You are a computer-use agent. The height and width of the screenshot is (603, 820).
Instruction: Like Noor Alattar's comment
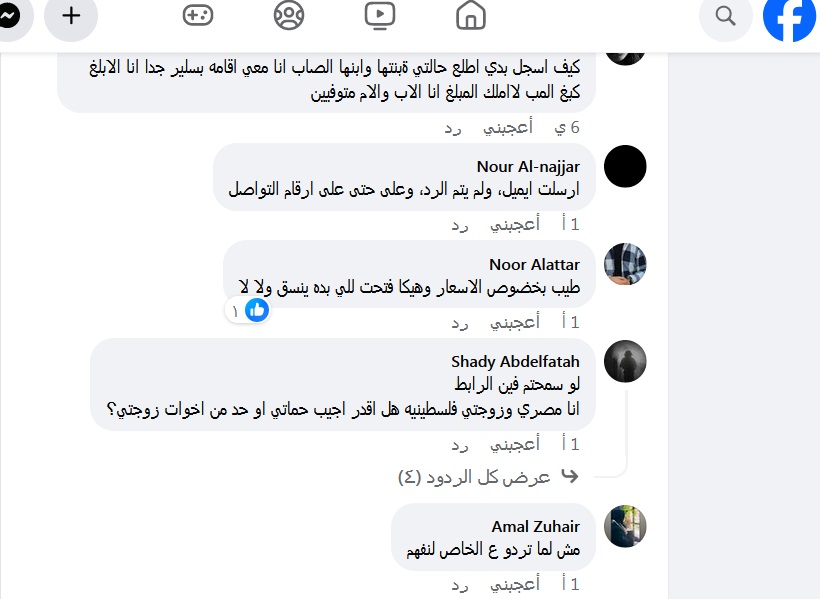[515, 322]
